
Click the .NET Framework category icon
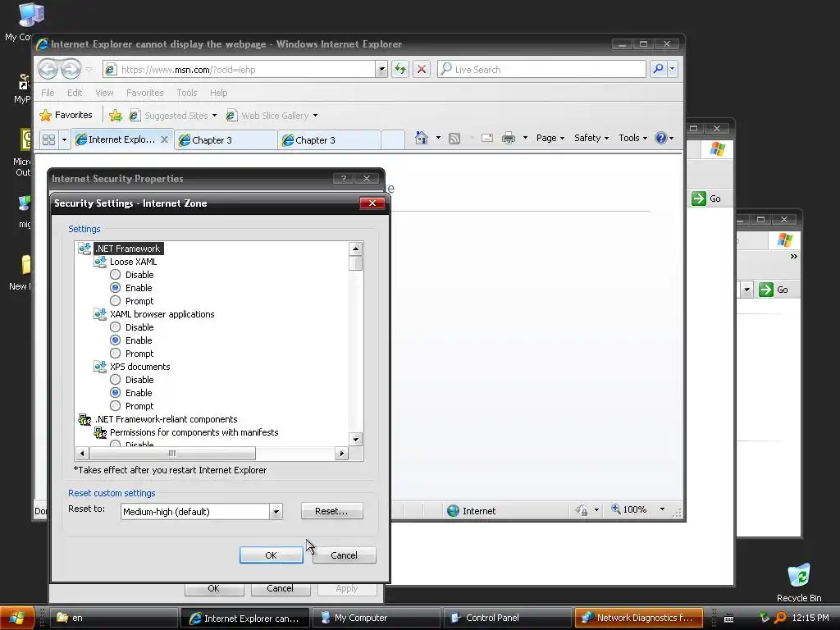pos(84,249)
